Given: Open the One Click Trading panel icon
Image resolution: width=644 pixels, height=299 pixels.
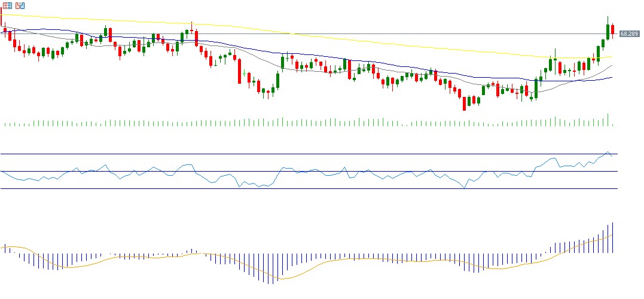Looking at the screenshot, I should (7, 5).
